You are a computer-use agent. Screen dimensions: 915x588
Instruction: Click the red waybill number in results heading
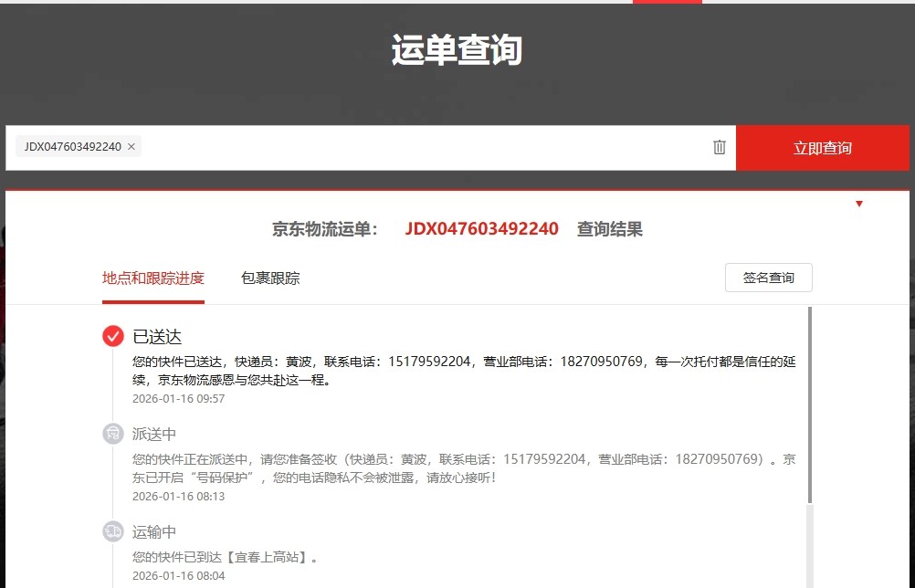click(481, 229)
